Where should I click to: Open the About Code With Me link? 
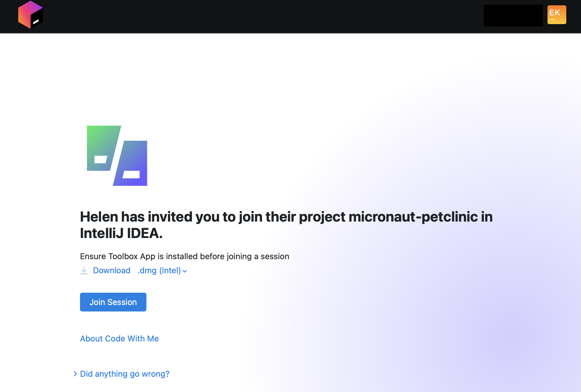point(119,339)
